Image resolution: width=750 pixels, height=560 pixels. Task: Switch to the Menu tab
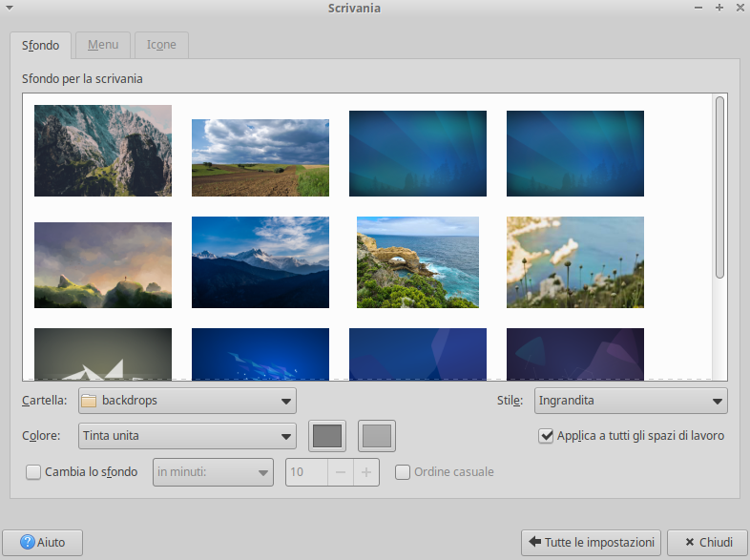103,45
